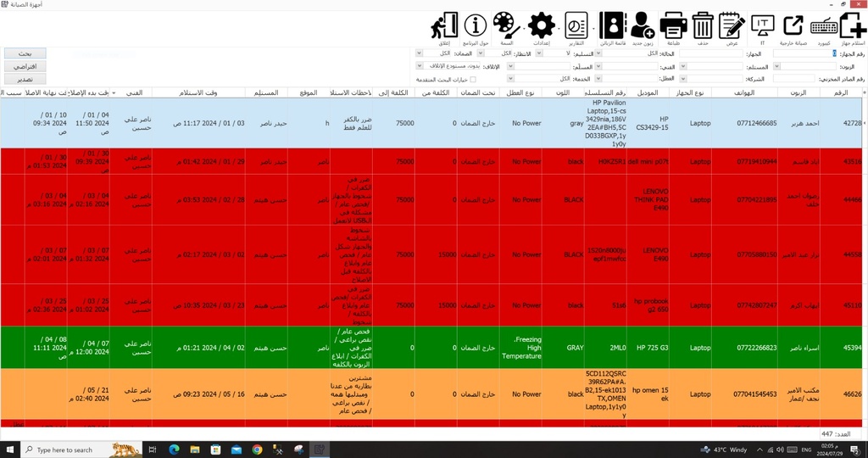868x458 pixels.
Task: Focus the رقم الجهاز input field
Action: (x=805, y=53)
